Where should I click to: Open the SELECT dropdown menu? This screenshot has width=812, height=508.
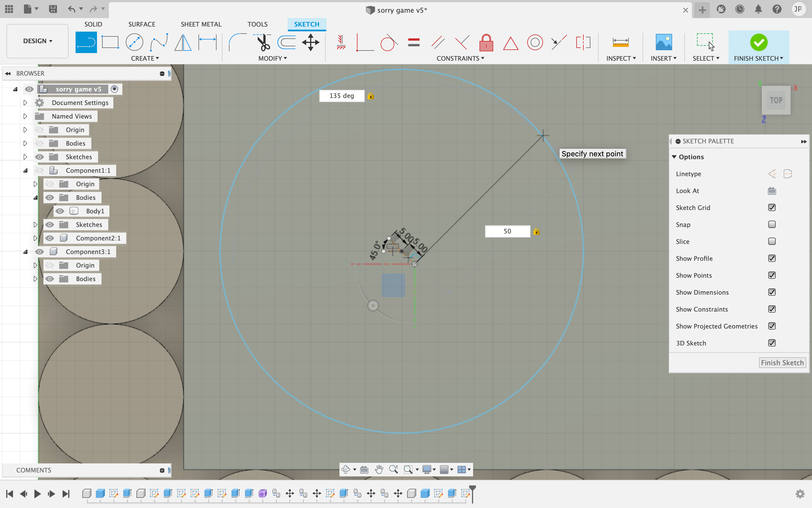(x=706, y=58)
